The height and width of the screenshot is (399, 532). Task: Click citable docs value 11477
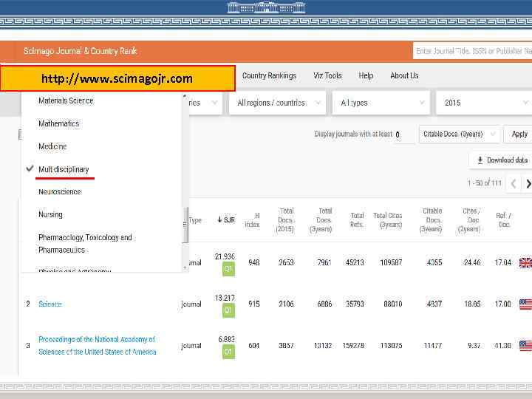point(433,345)
